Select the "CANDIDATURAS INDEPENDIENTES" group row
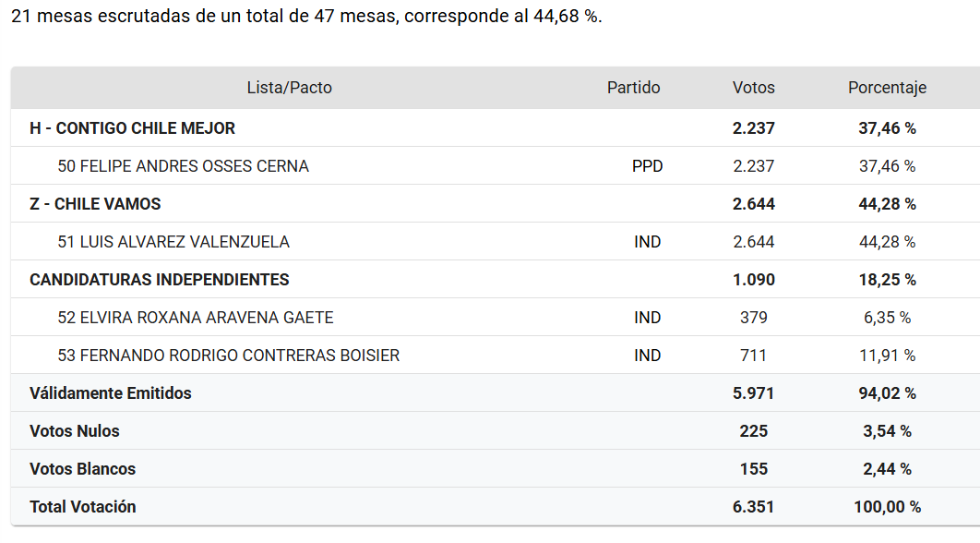Viewport: 980px width, 543px height. (x=159, y=280)
